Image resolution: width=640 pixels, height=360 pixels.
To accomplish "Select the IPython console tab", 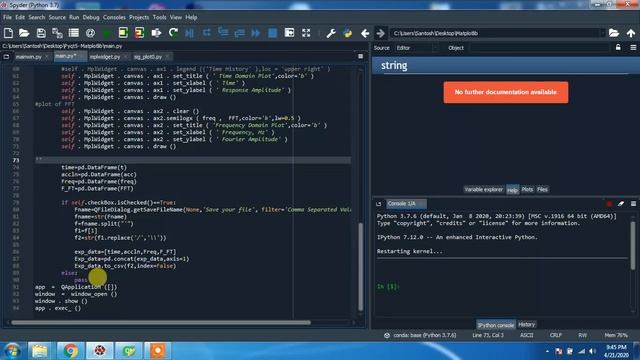I will click(x=496, y=325).
